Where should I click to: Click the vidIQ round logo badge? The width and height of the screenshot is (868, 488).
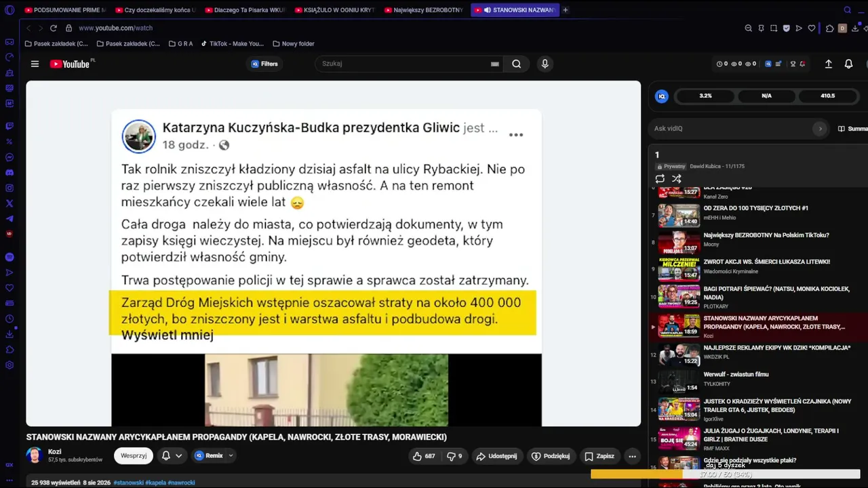tap(661, 96)
